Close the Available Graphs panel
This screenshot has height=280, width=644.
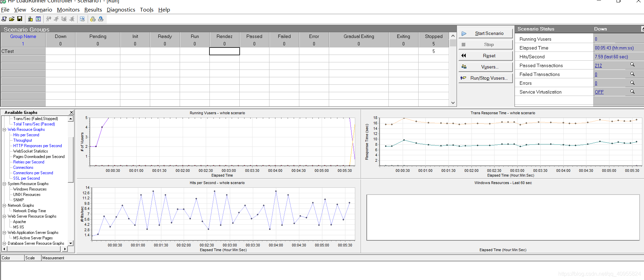72,113
